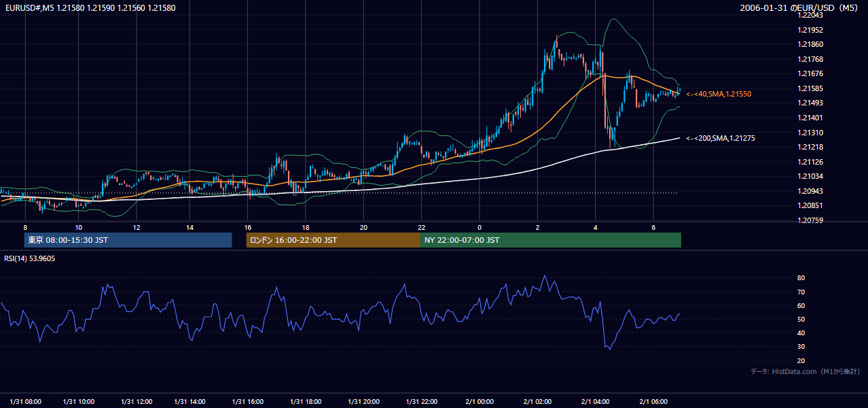This screenshot has width=868, height=408.
Task: Click the 1/31 08:00 time axis label
Action: pyautogui.click(x=25, y=401)
